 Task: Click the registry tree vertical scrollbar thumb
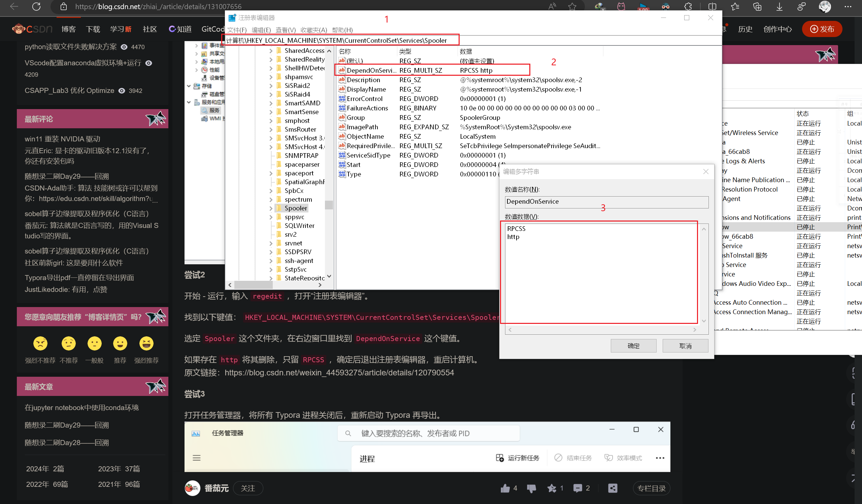click(x=329, y=205)
